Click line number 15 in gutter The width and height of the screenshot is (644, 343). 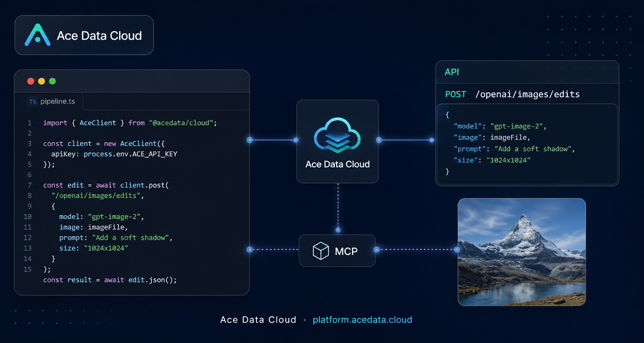27,269
